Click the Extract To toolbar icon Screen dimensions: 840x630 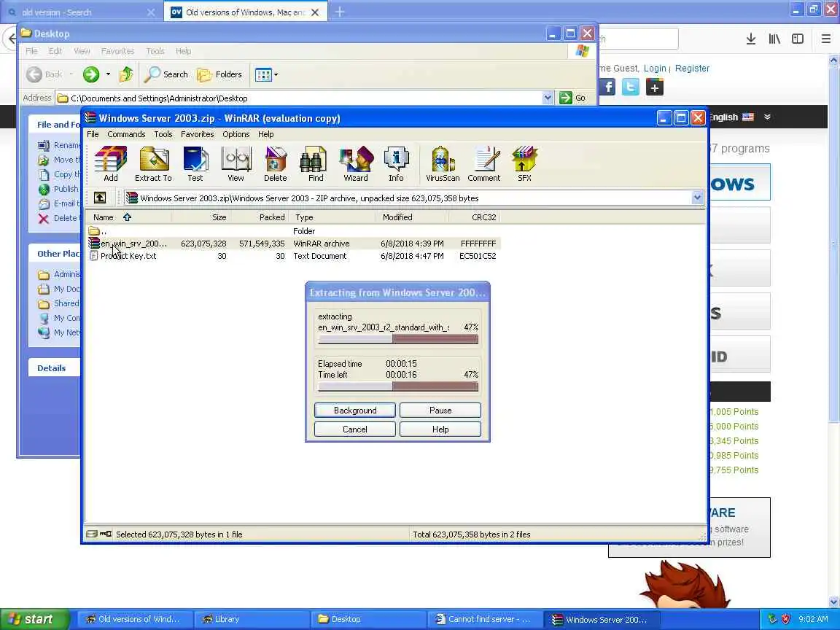coord(153,164)
